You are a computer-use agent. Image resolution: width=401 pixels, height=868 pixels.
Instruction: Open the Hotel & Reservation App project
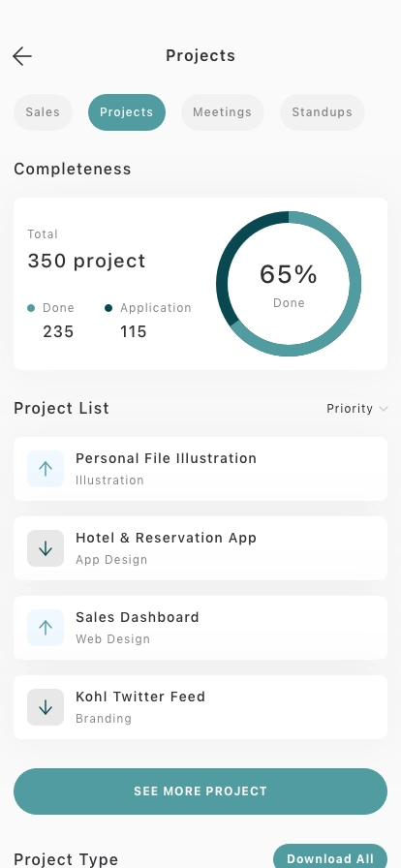(x=200, y=548)
